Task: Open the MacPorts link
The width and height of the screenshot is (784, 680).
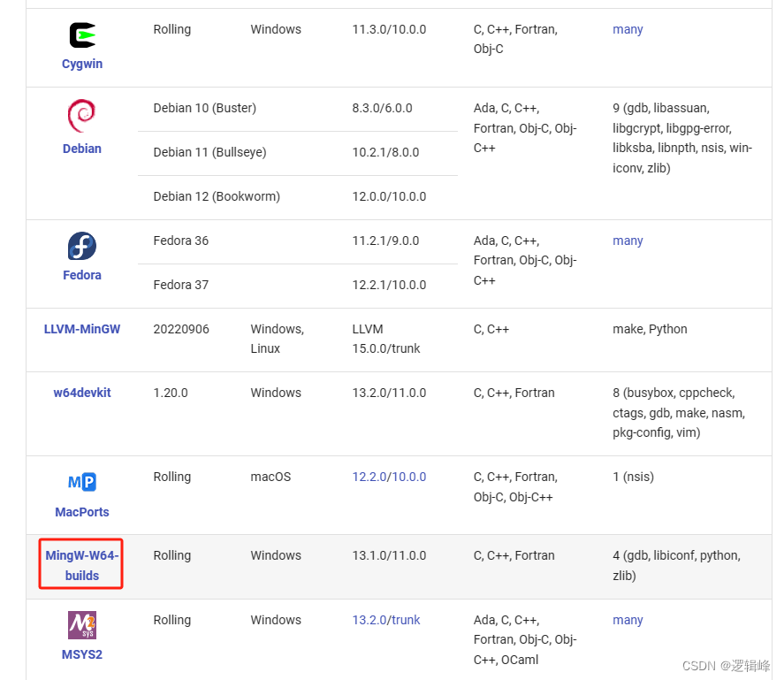Action: [82, 512]
